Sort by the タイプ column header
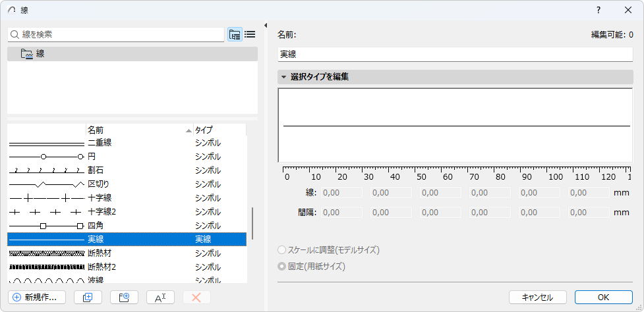 (220, 130)
